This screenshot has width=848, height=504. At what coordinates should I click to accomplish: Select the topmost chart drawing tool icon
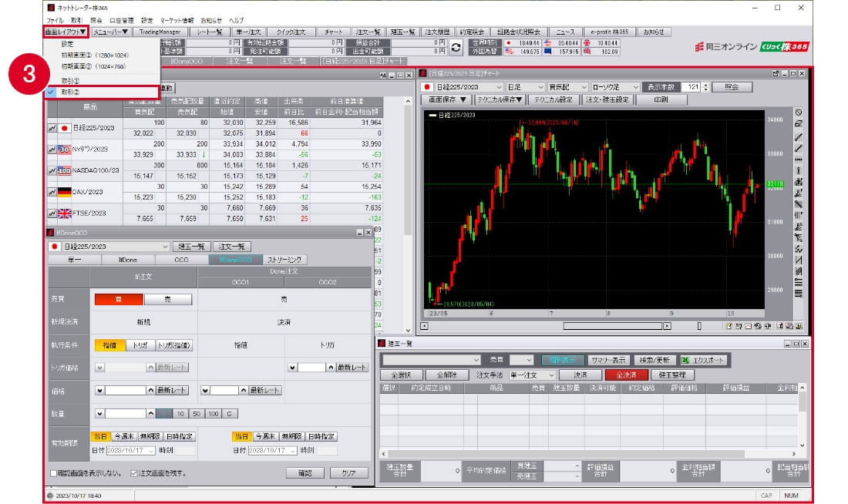(x=798, y=113)
